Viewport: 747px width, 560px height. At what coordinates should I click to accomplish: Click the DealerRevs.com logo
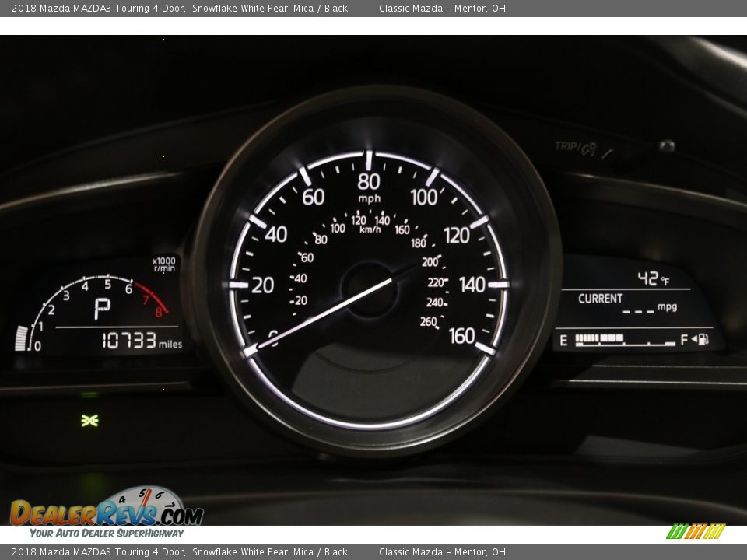107,512
